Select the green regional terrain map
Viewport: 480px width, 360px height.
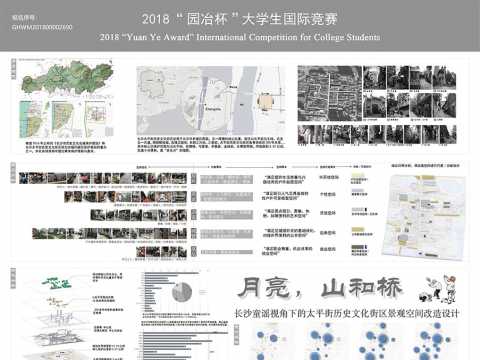67,77
